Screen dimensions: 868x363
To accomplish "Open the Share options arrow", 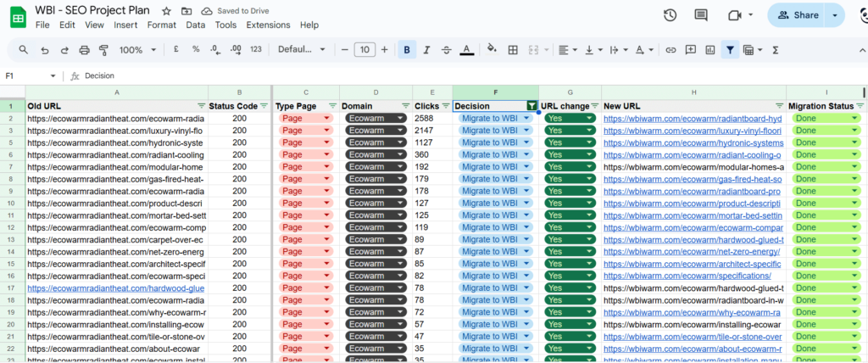I will click(x=834, y=15).
